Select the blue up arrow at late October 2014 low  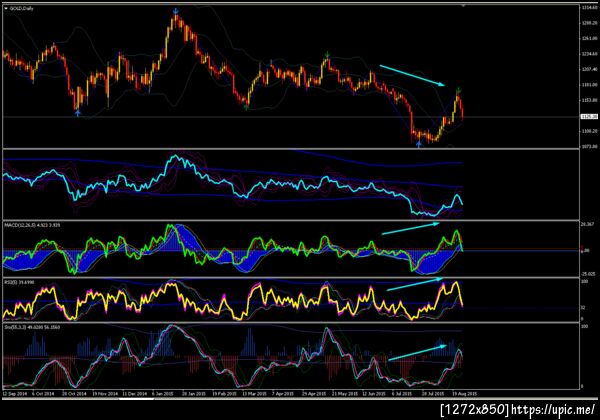coord(78,113)
